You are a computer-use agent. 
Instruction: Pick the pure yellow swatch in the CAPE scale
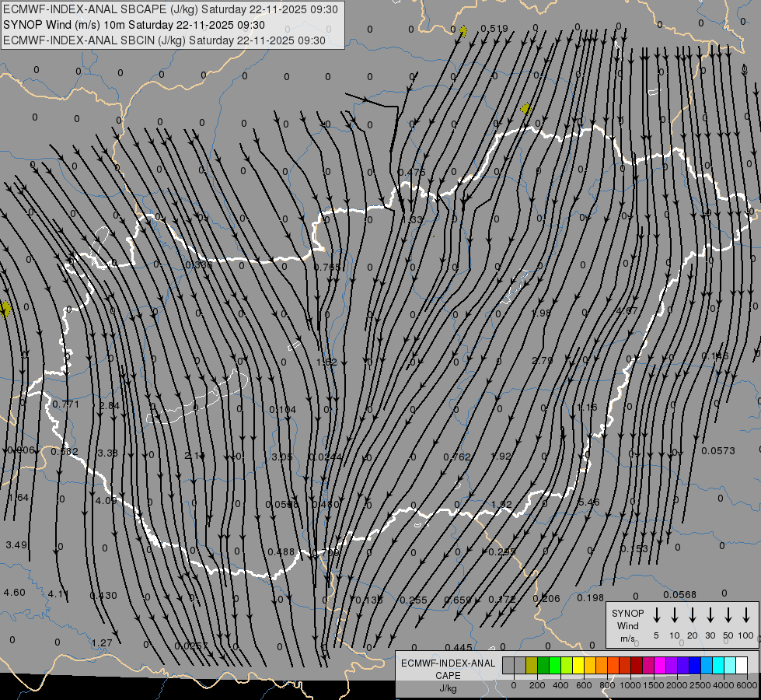pyautogui.click(x=578, y=665)
